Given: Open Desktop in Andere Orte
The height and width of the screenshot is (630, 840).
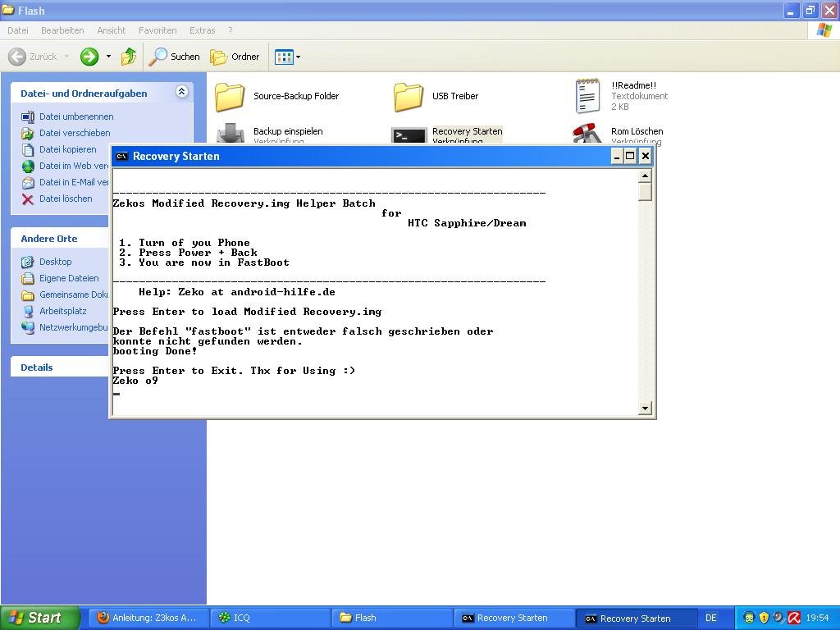Looking at the screenshot, I should pyautogui.click(x=55, y=262).
